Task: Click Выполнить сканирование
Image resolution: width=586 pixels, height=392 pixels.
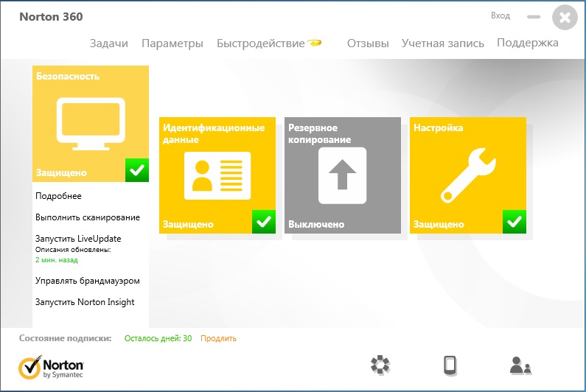Action: [88, 217]
